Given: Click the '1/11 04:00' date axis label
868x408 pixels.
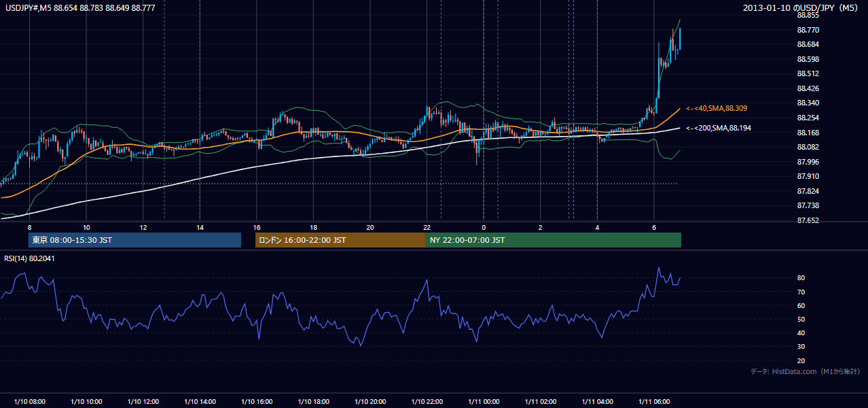Looking at the screenshot, I should click(x=598, y=402).
